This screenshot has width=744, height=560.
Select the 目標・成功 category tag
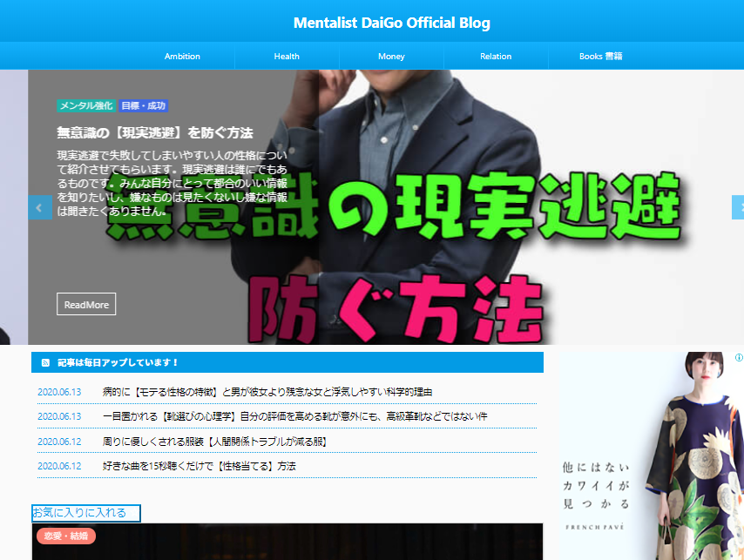[x=144, y=105]
